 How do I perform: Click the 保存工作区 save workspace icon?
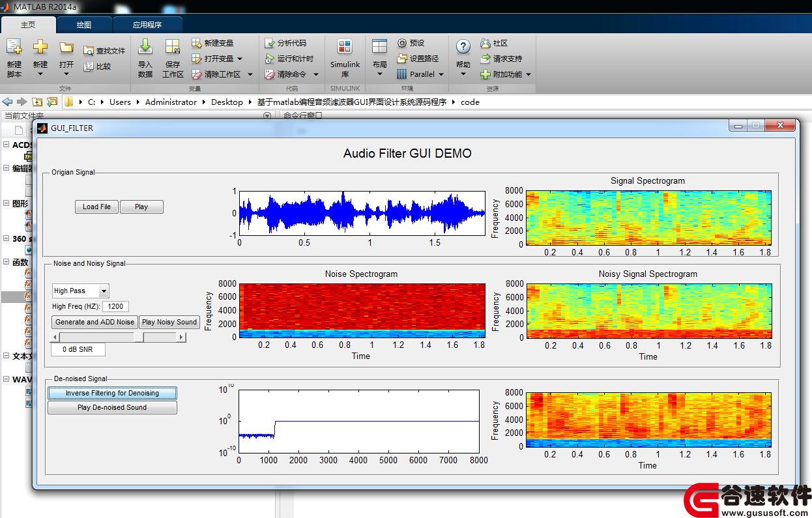click(x=173, y=46)
